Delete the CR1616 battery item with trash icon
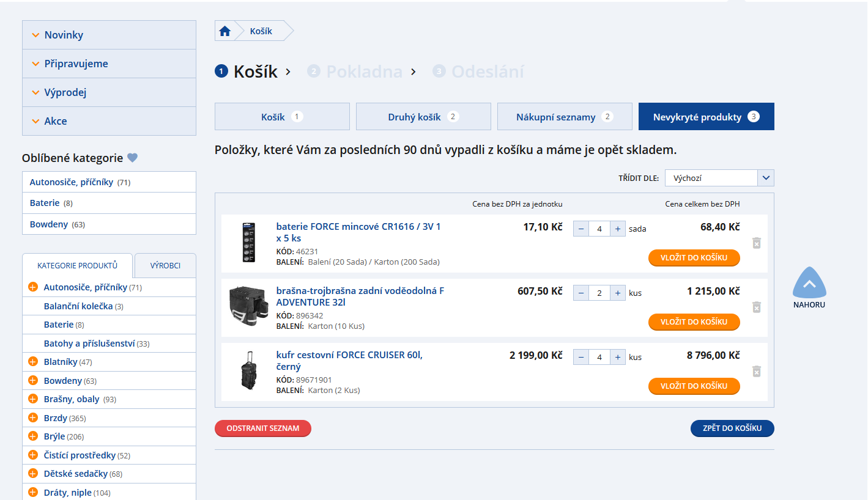This screenshot has height=500, width=868. click(756, 243)
